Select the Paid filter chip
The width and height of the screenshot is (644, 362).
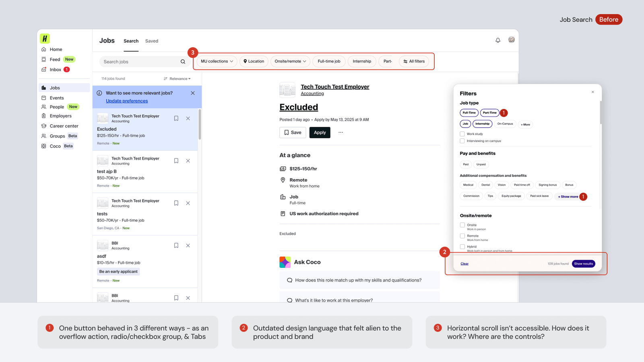466,165
